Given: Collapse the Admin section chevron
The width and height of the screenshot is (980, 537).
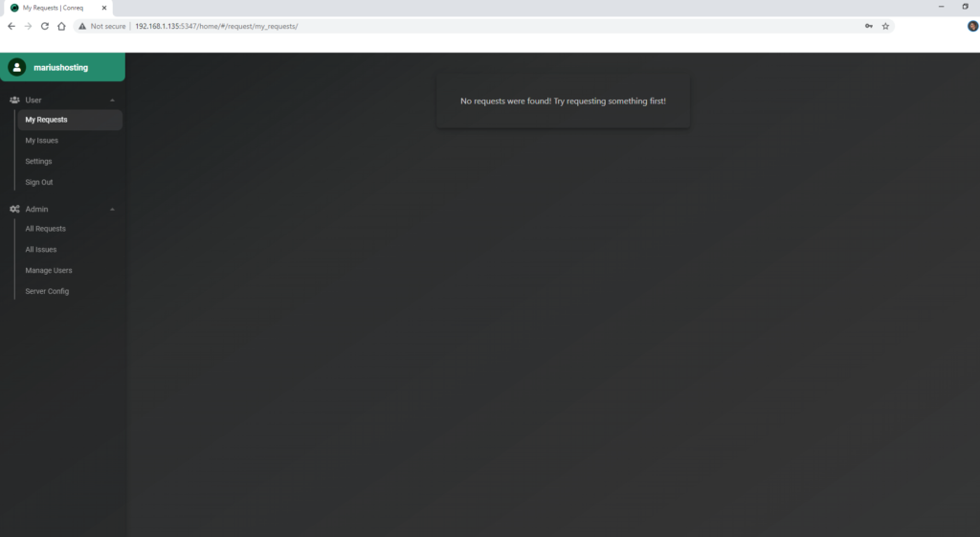Looking at the screenshot, I should 112,209.
